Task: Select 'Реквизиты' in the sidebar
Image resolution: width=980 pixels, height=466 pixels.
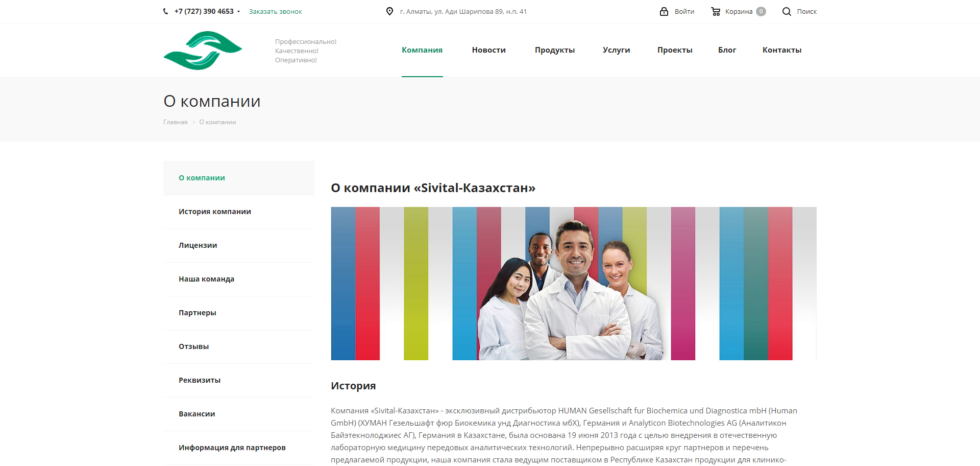Action: tap(239, 380)
